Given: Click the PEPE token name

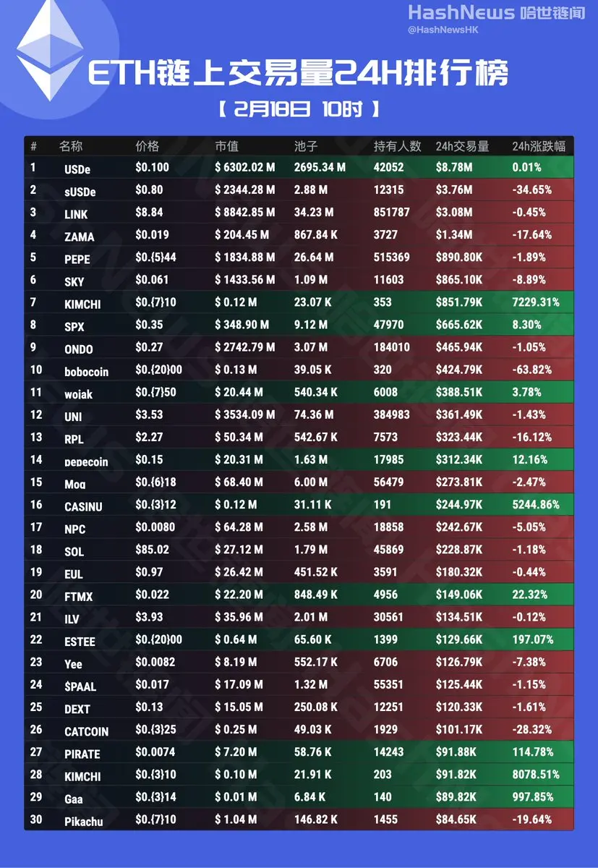Looking at the screenshot, I should tap(77, 259).
